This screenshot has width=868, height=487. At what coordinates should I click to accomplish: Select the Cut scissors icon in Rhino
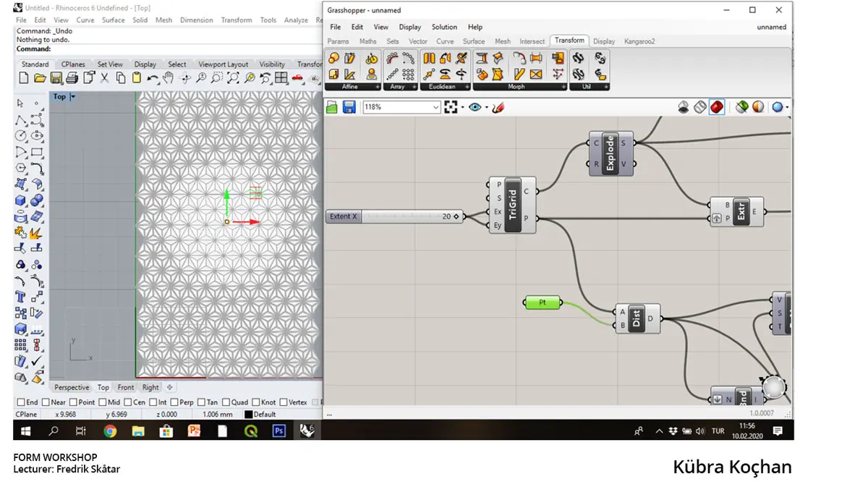pyautogui.click(x=105, y=78)
